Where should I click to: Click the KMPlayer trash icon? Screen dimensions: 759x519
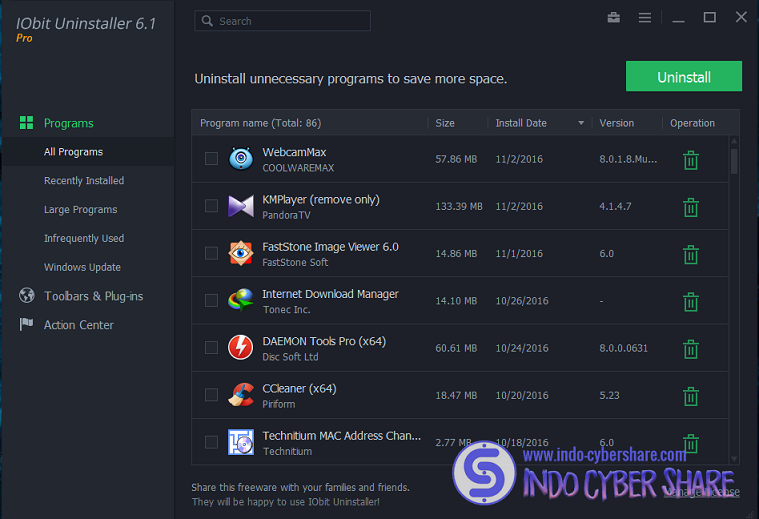click(x=691, y=207)
